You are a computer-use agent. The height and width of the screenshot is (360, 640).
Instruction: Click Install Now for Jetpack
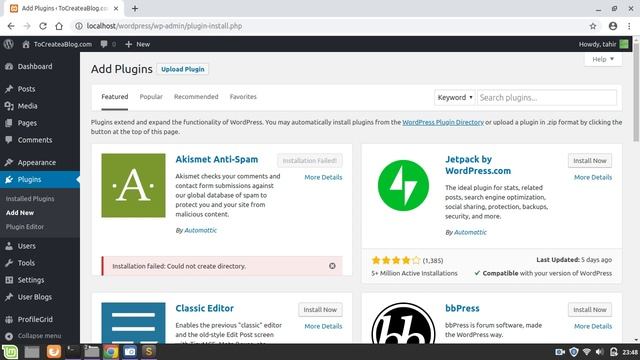(590, 161)
